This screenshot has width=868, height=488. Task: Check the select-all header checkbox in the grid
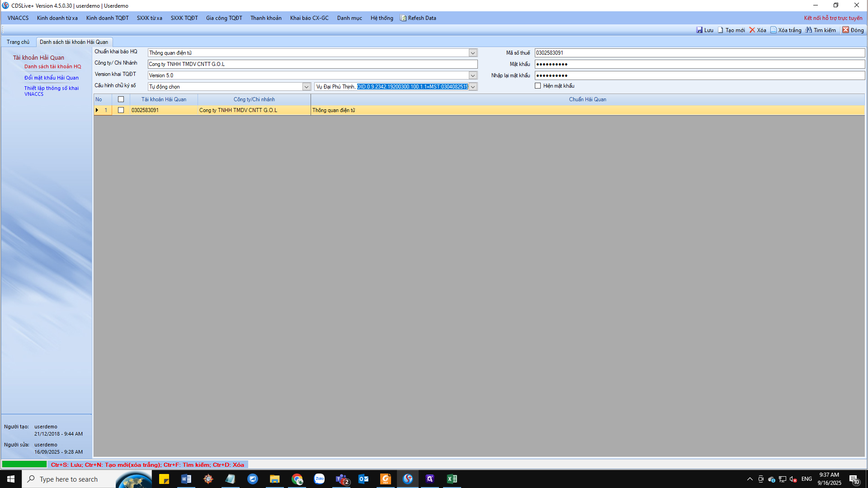click(x=121, y=99)
